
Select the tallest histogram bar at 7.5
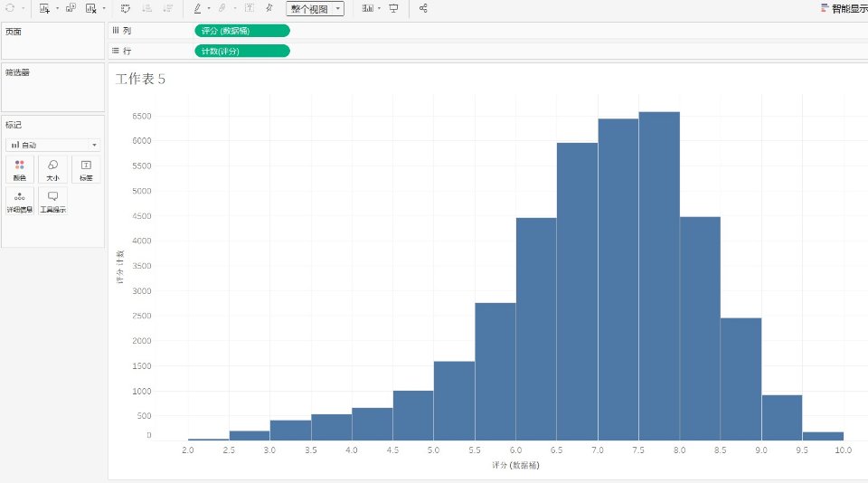(659, 276)
